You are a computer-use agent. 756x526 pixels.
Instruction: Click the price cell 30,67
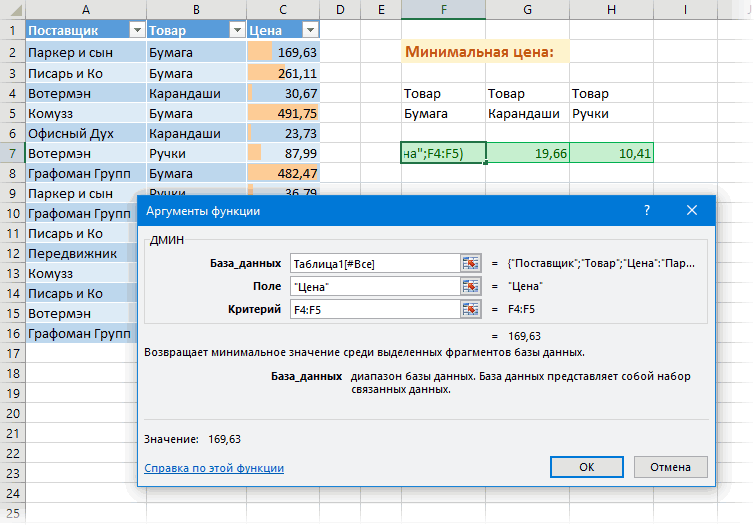(x=283, y=93)
